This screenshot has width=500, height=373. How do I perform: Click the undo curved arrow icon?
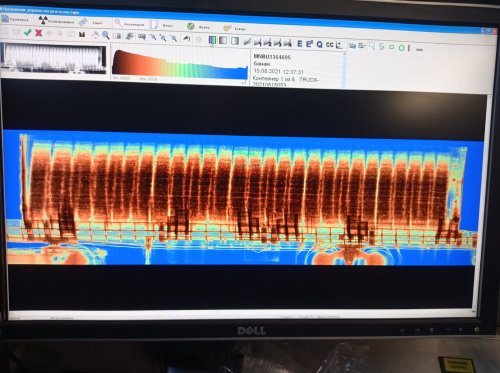[x=187, y=39]
